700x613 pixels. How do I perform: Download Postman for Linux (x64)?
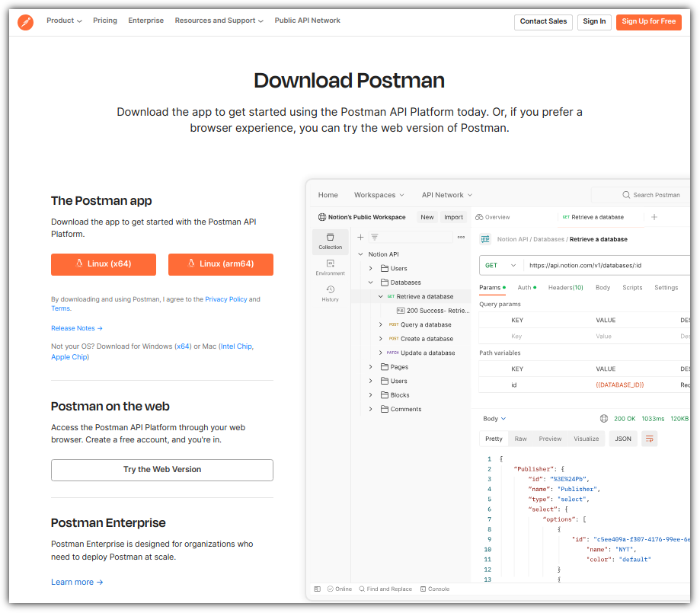(104, 264)
